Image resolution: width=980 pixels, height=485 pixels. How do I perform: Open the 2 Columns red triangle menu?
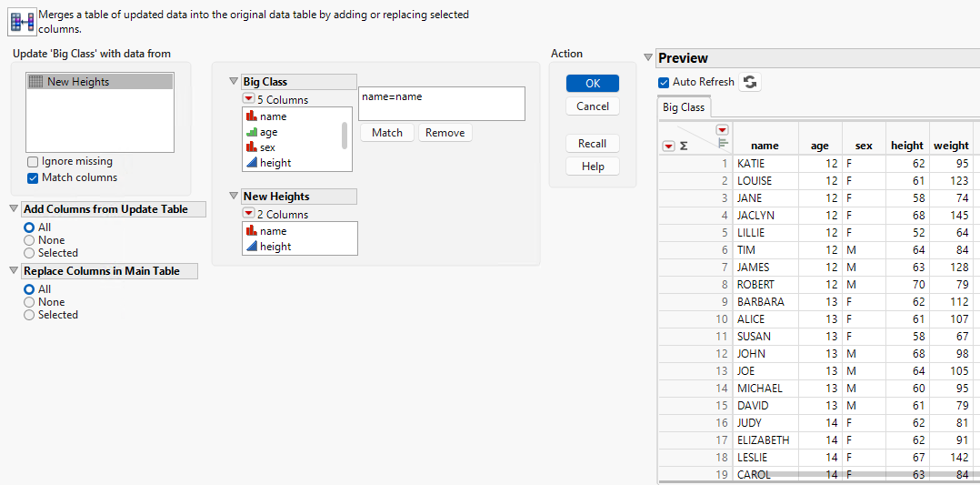point(249,215)
